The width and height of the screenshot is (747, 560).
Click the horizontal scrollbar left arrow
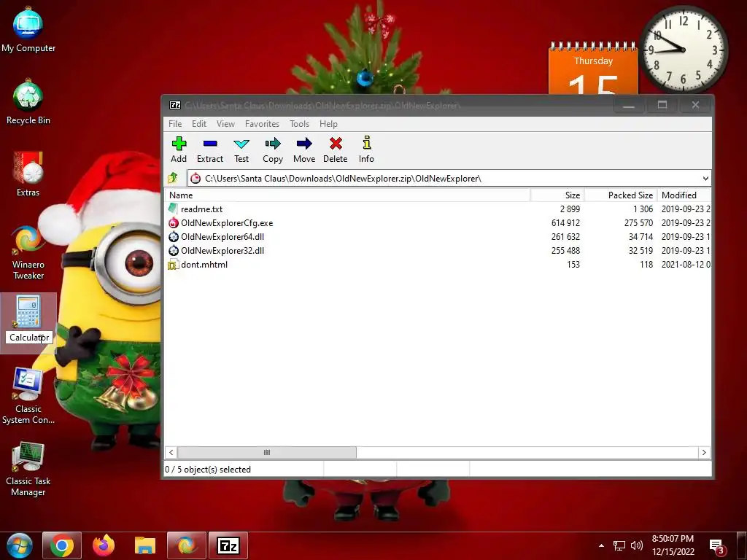[x=171, y=452]
